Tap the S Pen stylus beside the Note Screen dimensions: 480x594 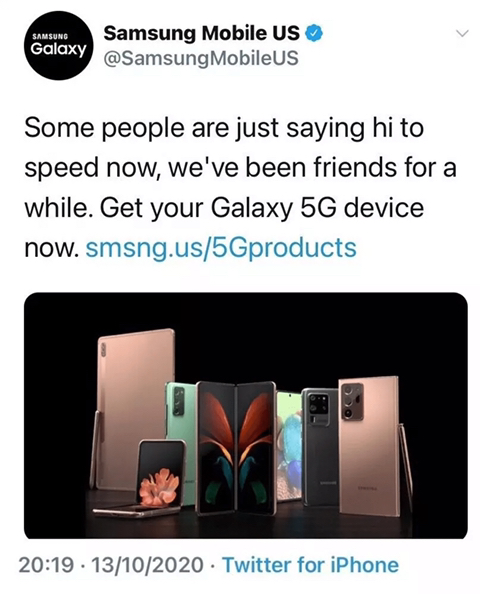click(405, 467)
